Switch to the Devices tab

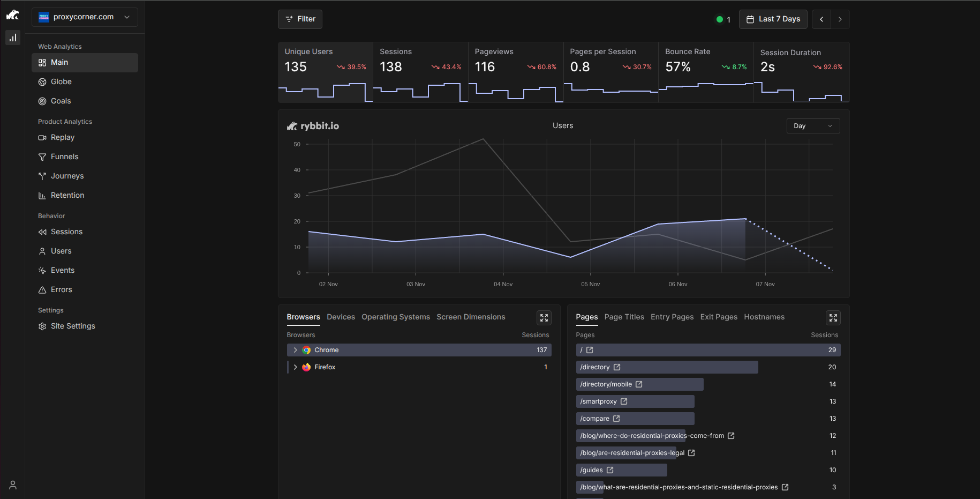[341, 317]
